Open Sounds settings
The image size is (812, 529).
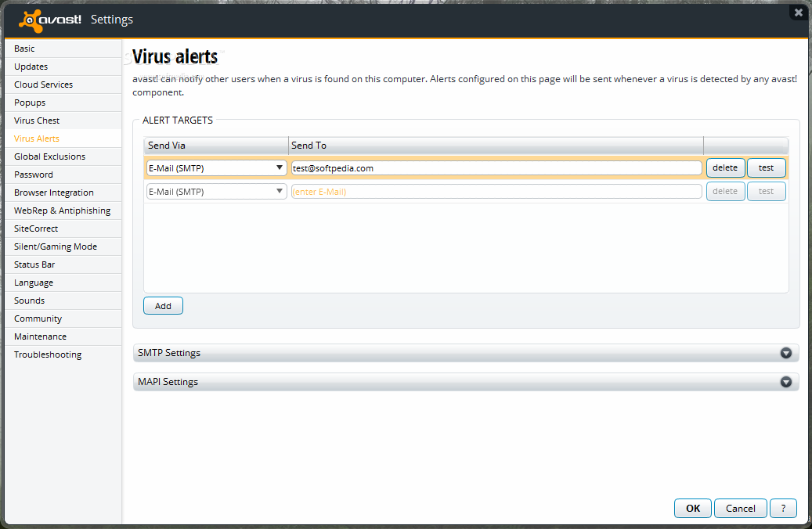pos(63,300)
